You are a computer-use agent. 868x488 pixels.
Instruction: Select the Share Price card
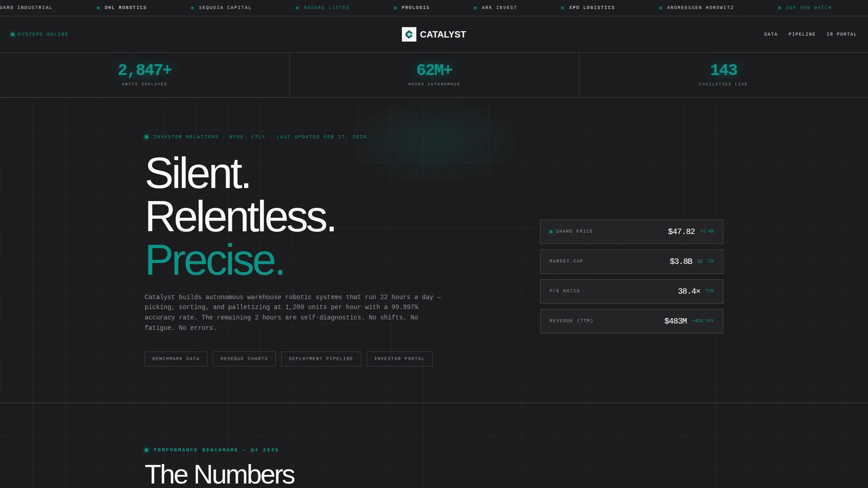click(x=632, y=232)
